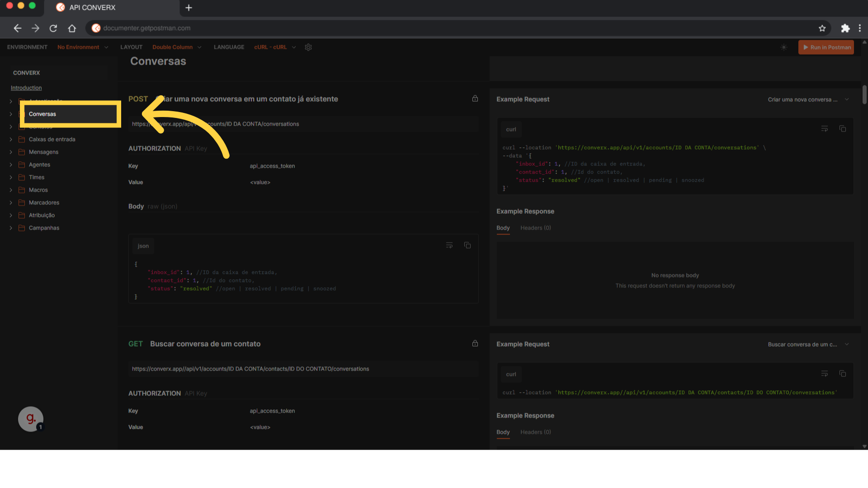Image resolution: width=868 pixels, height=488 pixels.
Task: Open the chat widget bubble icon
Action: 31,419
